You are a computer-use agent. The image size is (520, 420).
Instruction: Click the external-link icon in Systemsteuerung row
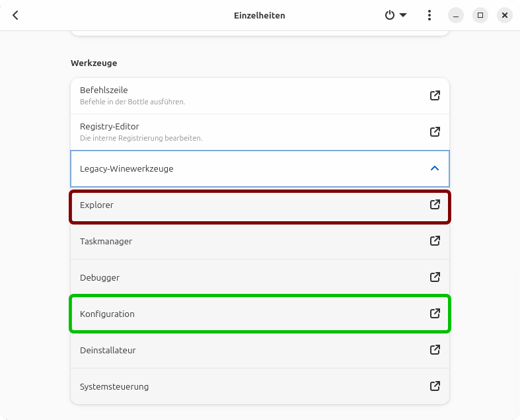point(435,386)
